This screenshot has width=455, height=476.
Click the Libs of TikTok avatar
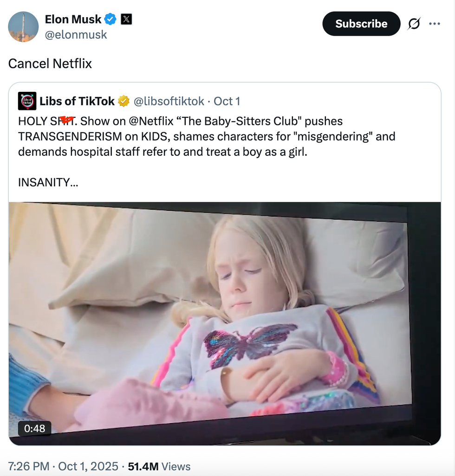[27, 101]
